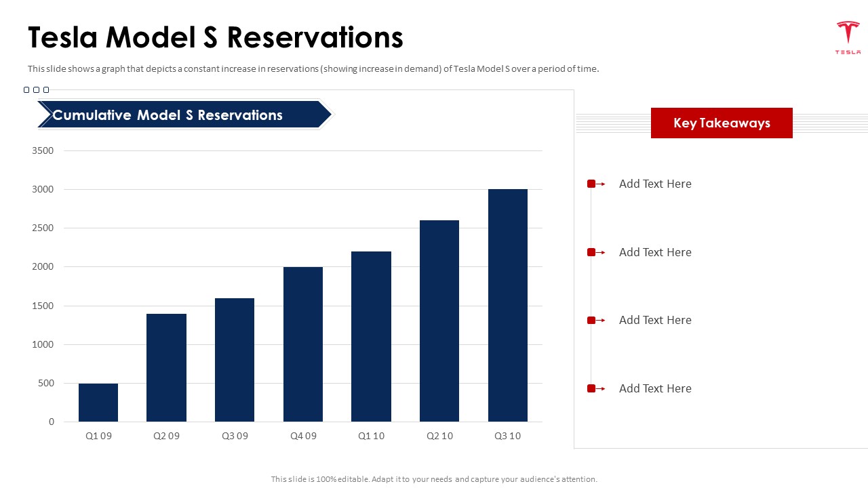
Task: Click the 1000 y-axis value
Action: click(x=43, y=344)
